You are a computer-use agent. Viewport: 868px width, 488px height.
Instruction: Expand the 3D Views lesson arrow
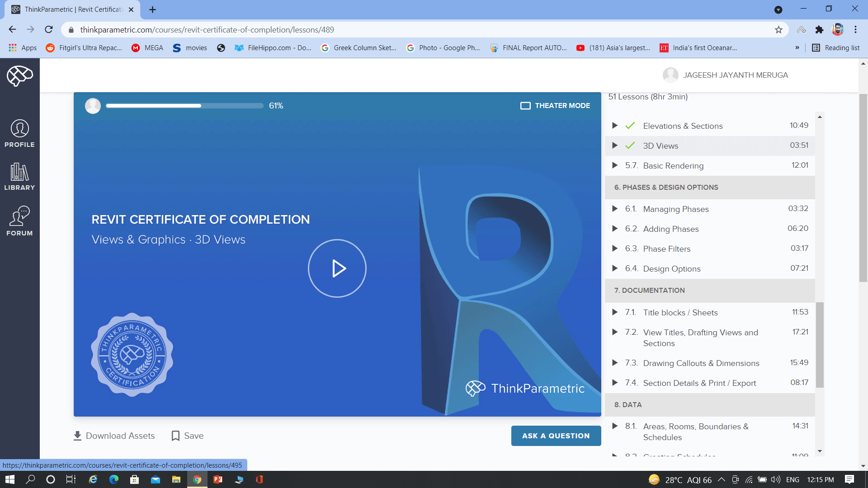tap(615, 145)
